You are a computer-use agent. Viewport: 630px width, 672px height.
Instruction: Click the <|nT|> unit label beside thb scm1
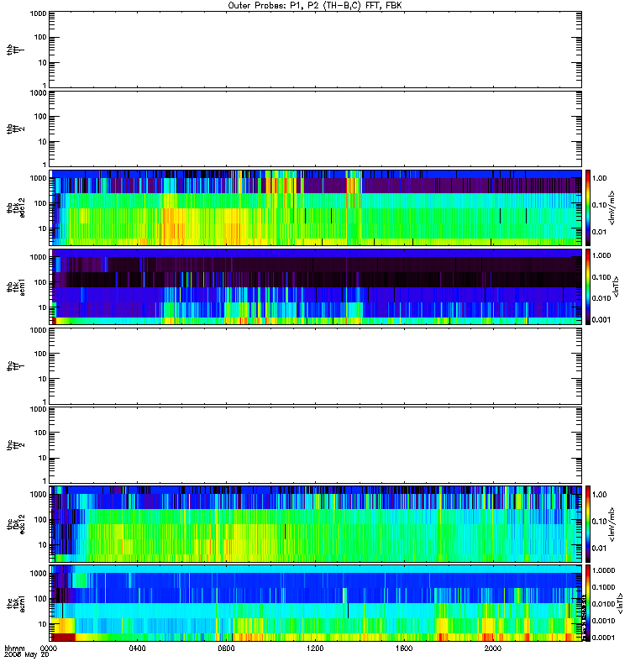tap(616, 286)
